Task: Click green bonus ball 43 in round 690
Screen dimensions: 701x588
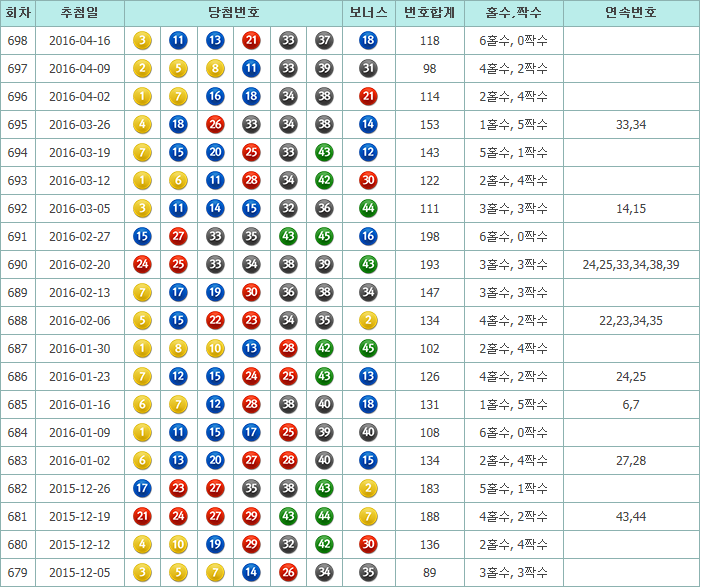Action: (368, 265)
